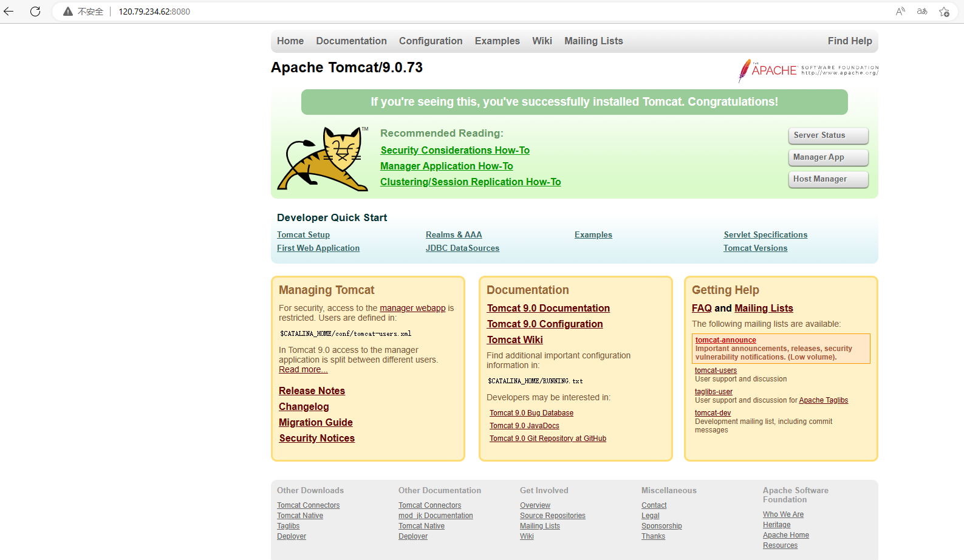
Task: Open the Overview link under Get Involved
Action: (535, 505)
